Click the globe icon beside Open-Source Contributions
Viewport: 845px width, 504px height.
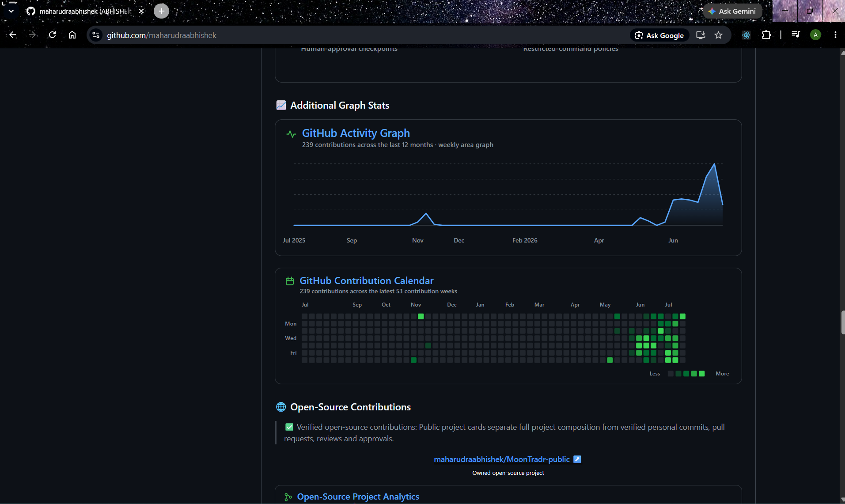pos(281,407)
